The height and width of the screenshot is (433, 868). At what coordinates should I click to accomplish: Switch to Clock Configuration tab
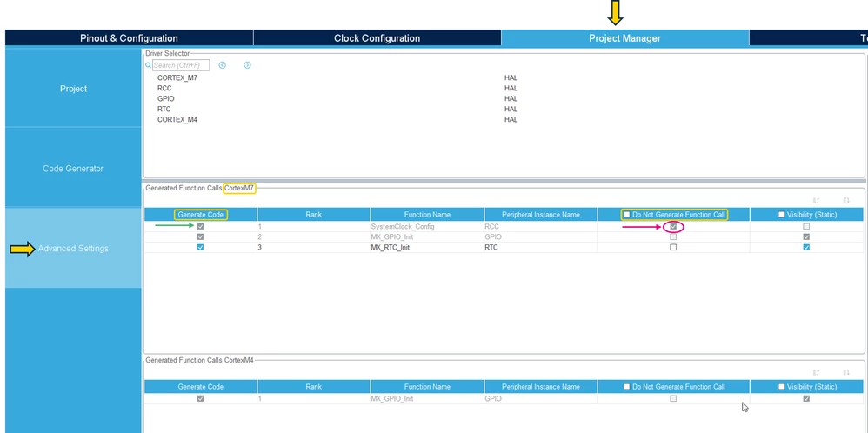pos(377,38)
